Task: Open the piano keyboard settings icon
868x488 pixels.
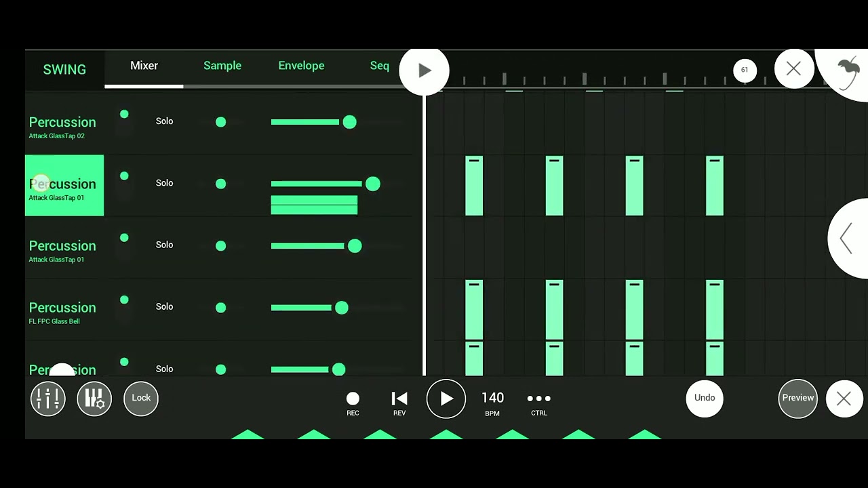Action: tap(94, 399)
